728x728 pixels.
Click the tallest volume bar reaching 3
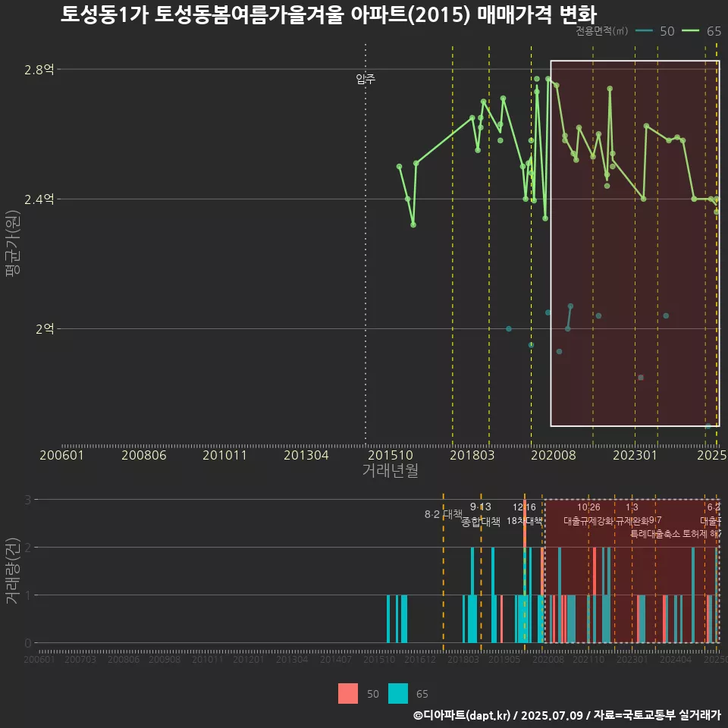pos(525,571)
